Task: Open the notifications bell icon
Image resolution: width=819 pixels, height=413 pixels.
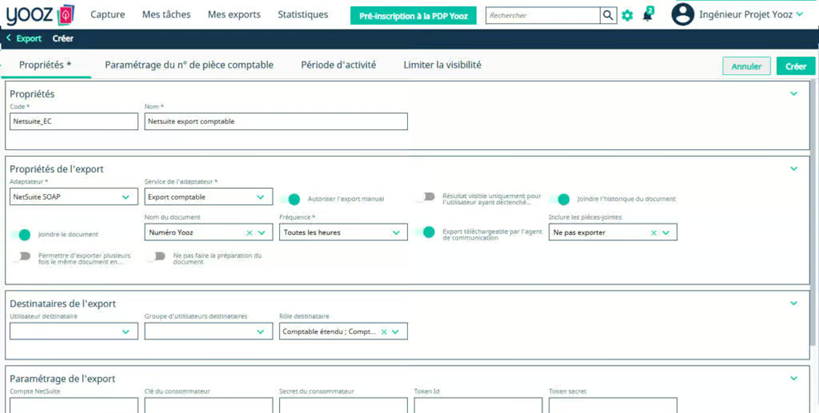Action: pos(648,15)
